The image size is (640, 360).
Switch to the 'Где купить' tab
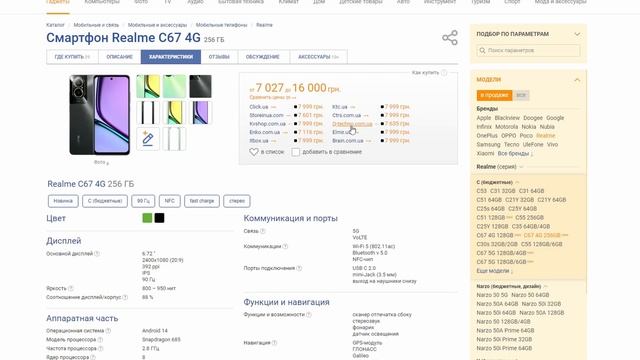coord(72,57)
